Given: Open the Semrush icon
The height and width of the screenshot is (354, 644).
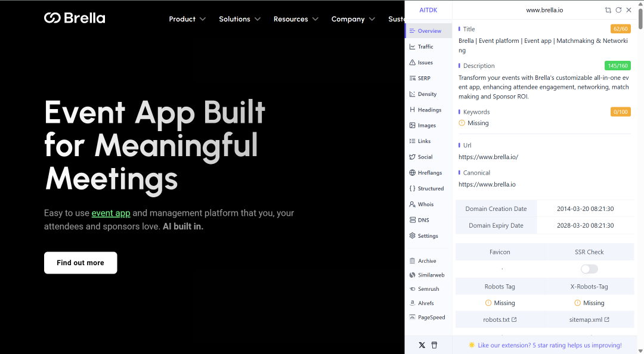Looking at the screenshot, I should coord(413,289).
